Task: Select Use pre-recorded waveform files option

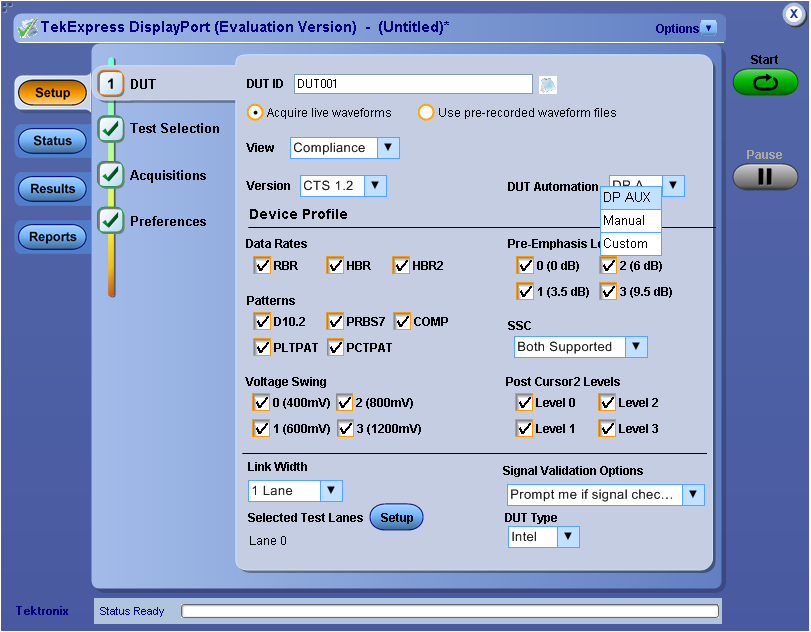Action: (x=426, y=112)
